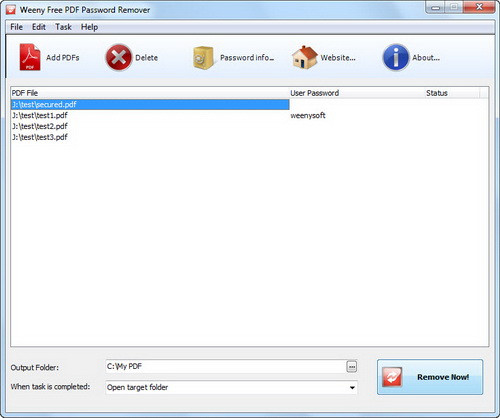Minimize the Weeny PDF Password Remover window
Screen dimensions: 500x418
[435, 7]
